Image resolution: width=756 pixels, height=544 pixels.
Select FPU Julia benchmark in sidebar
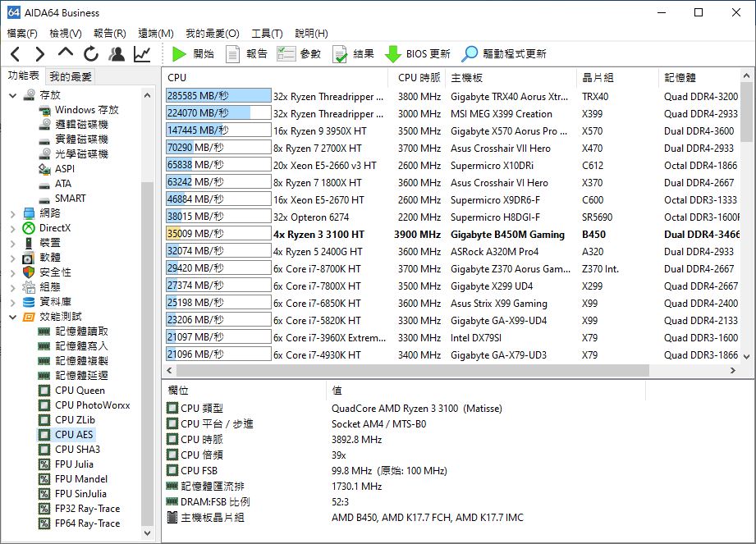click(74, 464)
